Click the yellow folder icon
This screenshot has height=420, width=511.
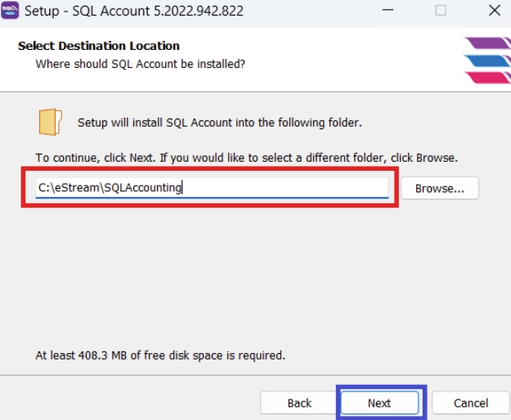click(x=50, y=122)
